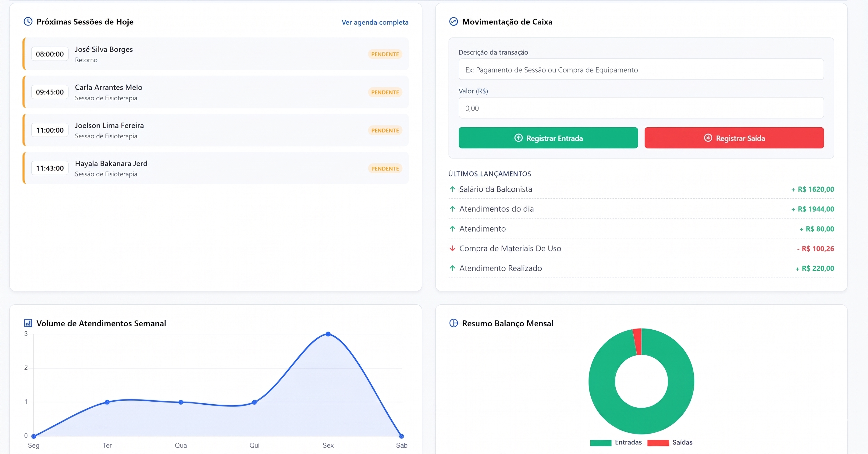Viewport: 868px width, 454px height.
Task: Click the Atendimentos do dia entry text
Action: click(x=496, y=209)
